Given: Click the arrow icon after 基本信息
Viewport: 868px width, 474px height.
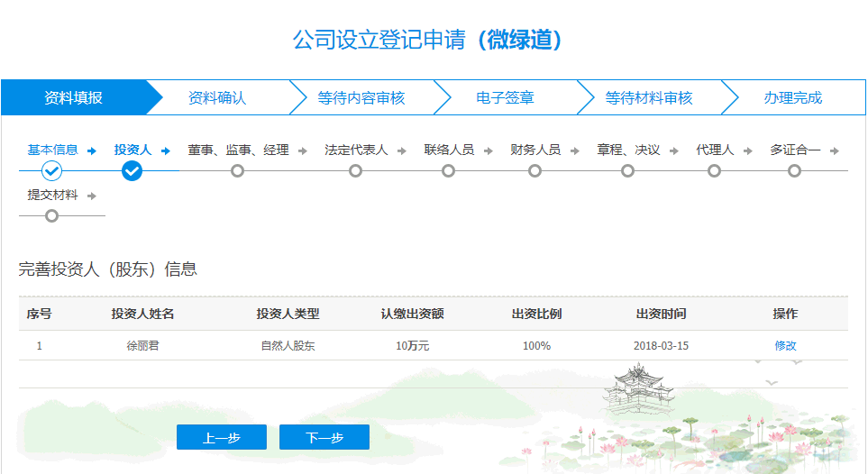Looking at the screenshot, I should (x=92, y=150).
